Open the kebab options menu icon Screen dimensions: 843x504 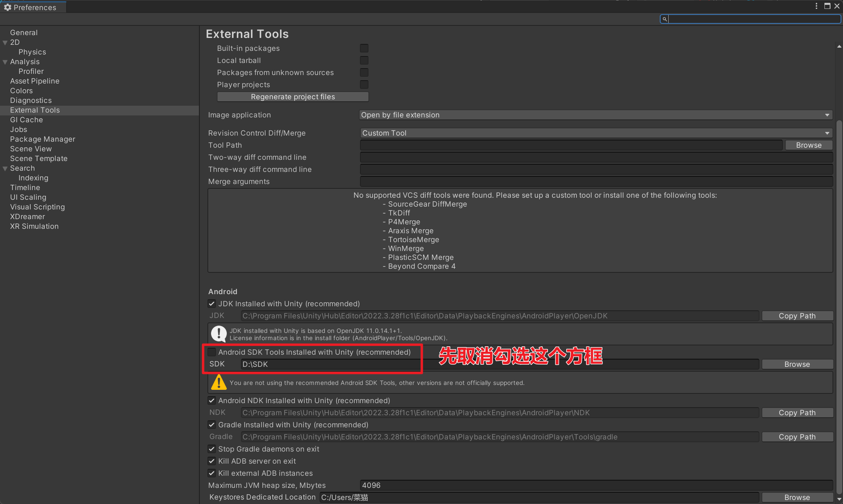tap(816, 6)
